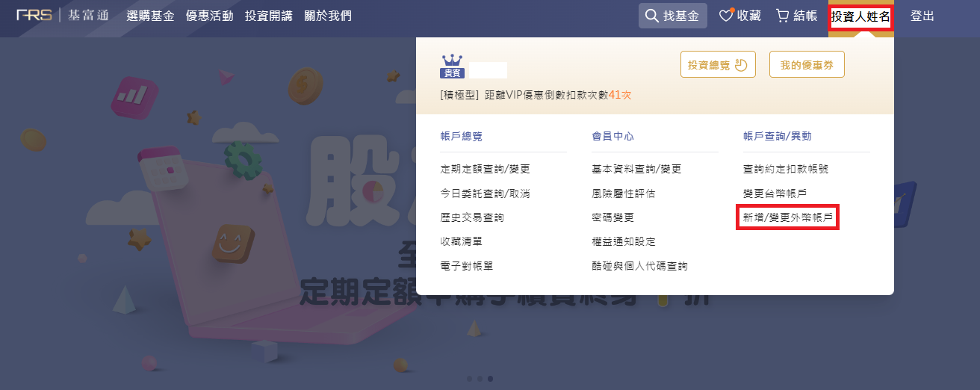Viewport: 980px width, 390px height.
Task: Click the magnifier icon in 找基金
Action: (652, 16)
